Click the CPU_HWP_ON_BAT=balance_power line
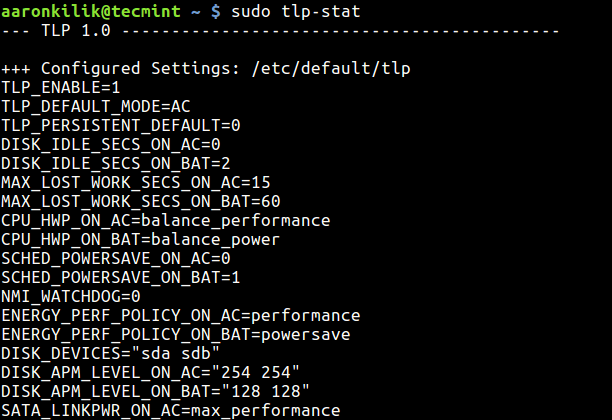612x420 pixels. coord(141,240)
